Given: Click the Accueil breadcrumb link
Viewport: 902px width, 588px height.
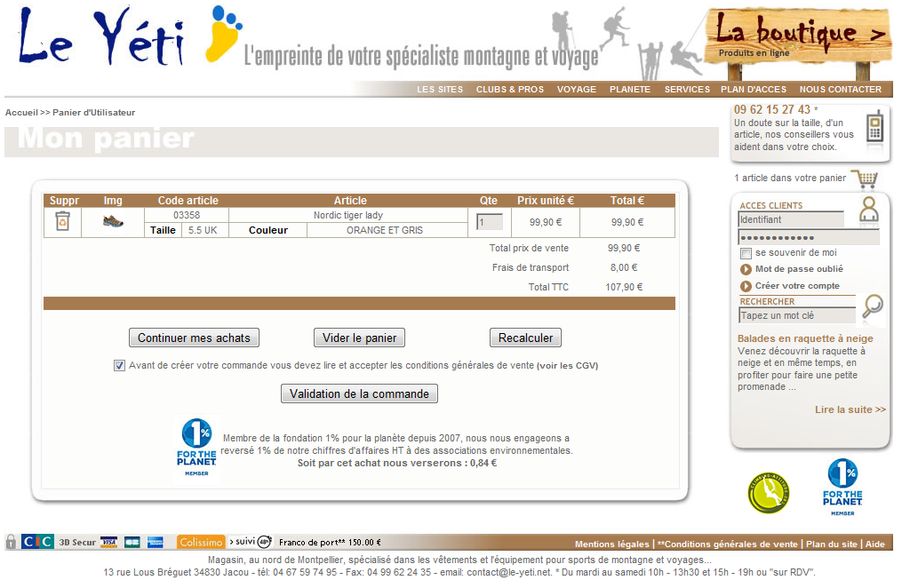Looking at the screenshot, I should click(x=21, y=113).
